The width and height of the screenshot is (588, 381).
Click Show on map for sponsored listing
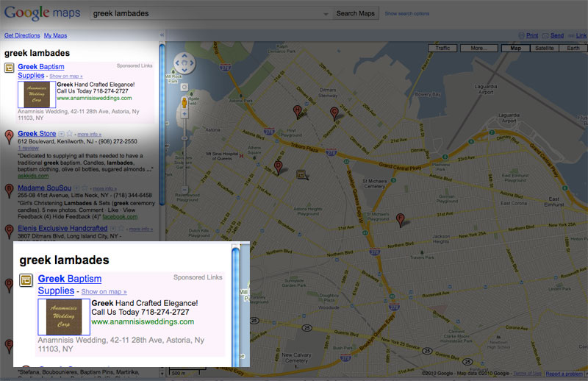(66, 76)
